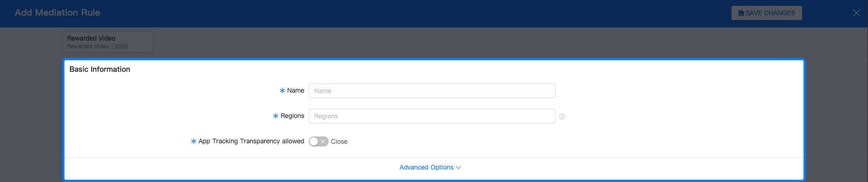This screenshot has width=868, height=182.
Task: Click the grey tag in Rewarded Video card
Action: (x=121, y=46)
